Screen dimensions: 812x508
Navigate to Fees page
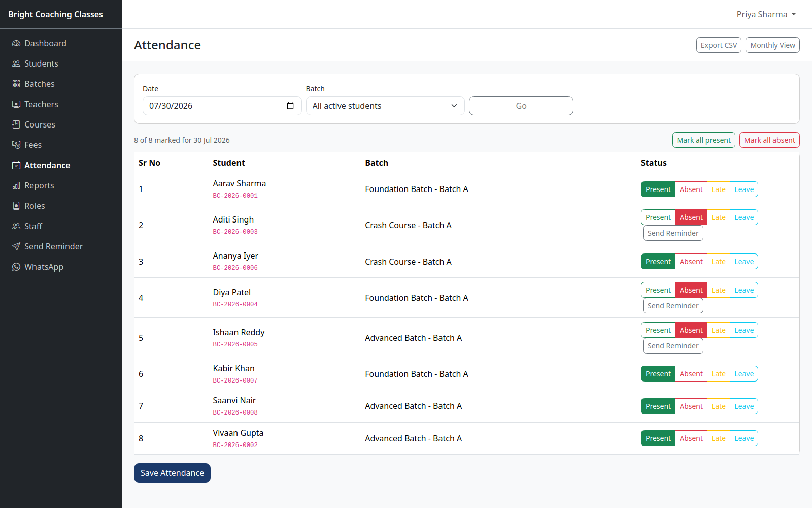[61, 145]
